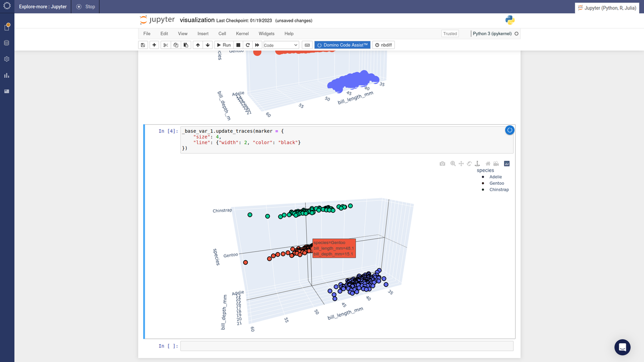Click the empty code cell input

(346, 346)
